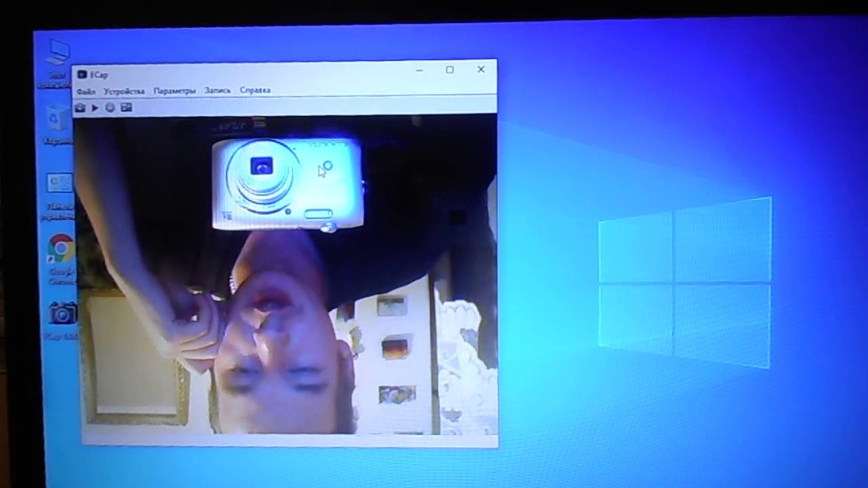Click the snapshot camera icon in toolbar
Viewport: 868px width, 488px height.
(80, 108)
